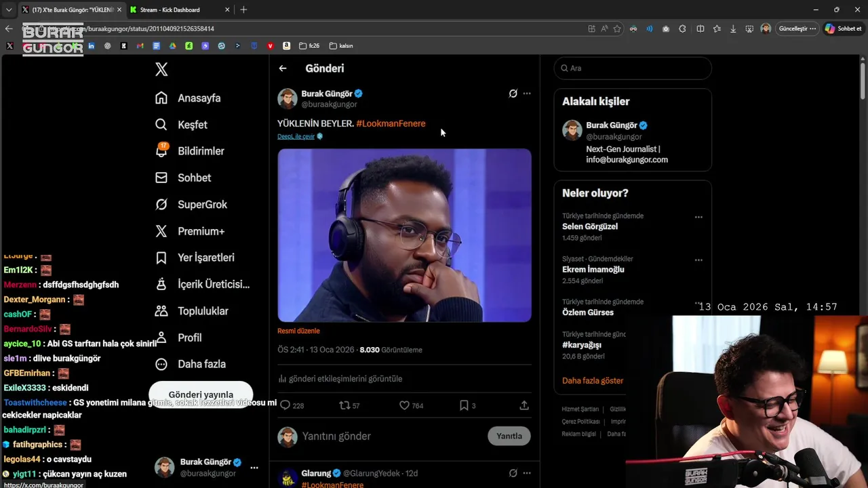
Task: Open Copilot Sohbet et button
Action: [x=844, y=28]
